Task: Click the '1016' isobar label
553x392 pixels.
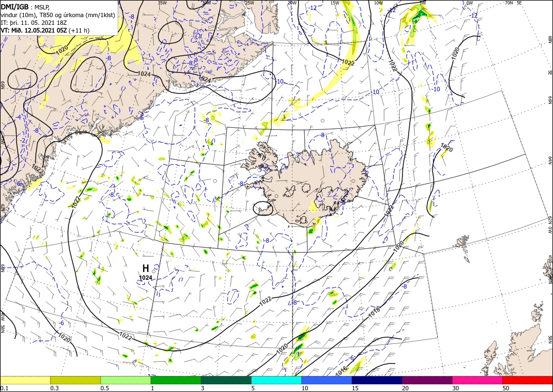Action: [x=341, y=370]
